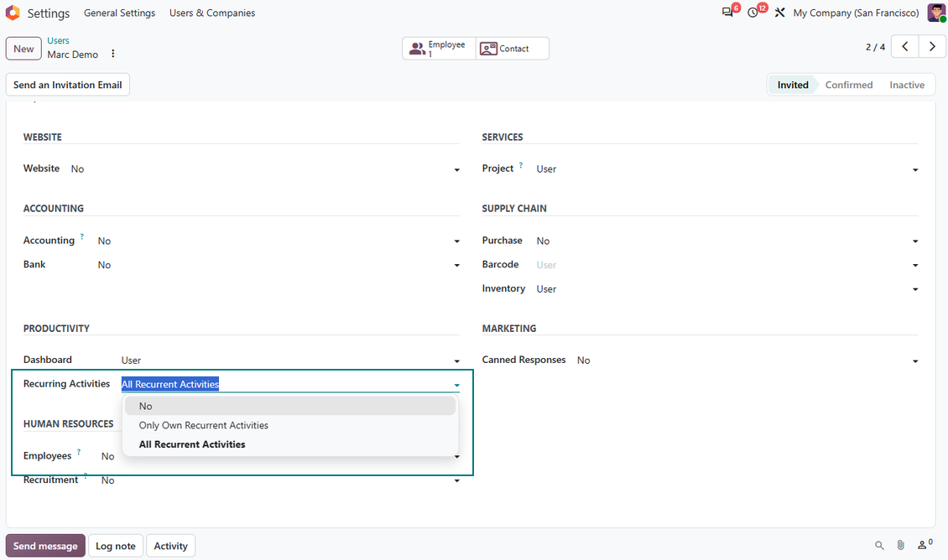Click the Accounting help question mark
Screen dimensions: 948x560
click(x=81, y=236)
